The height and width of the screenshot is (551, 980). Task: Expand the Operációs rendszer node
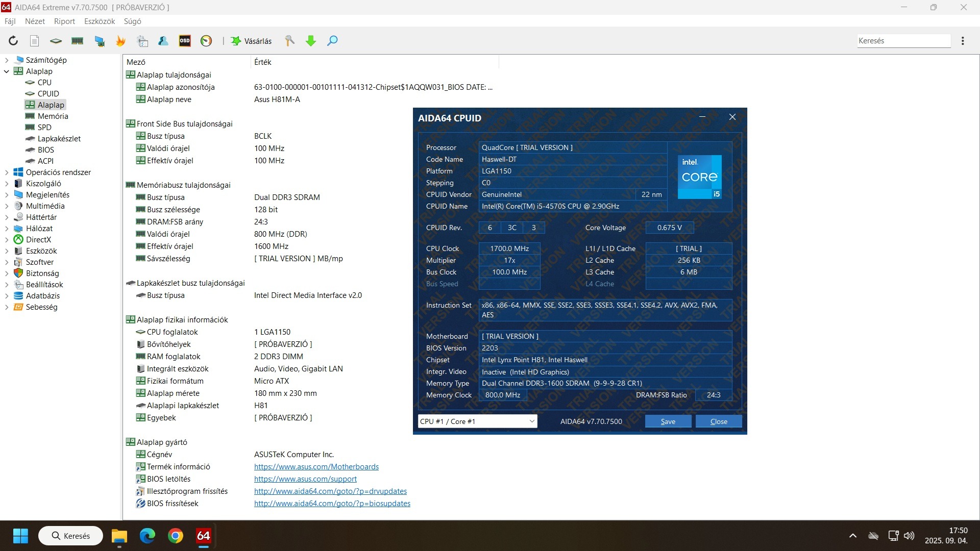pos(7,172)
